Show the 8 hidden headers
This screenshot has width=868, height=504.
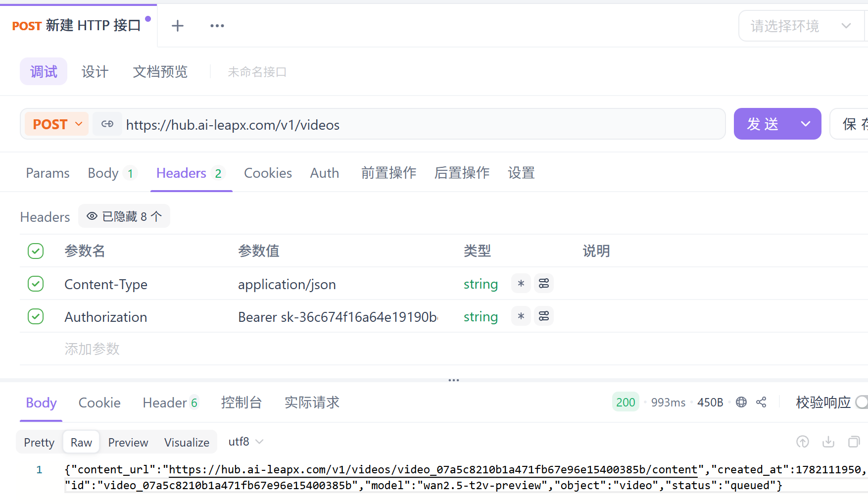coord(124,216)
